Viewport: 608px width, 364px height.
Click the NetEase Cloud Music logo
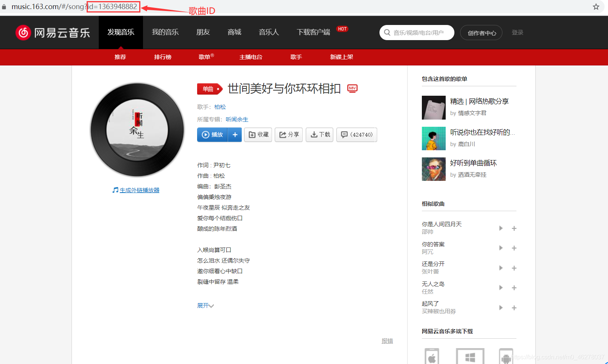tap(53, 33)
